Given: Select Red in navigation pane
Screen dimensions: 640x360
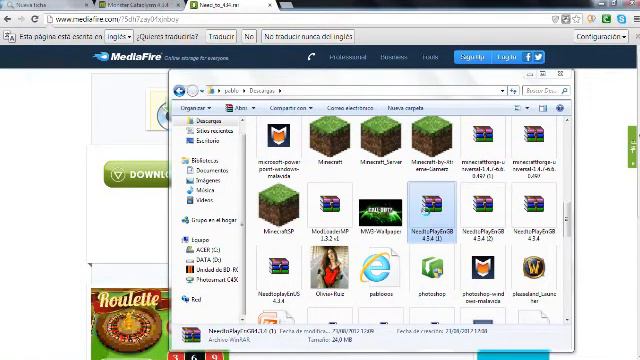Looking at the screenshot, I should tap(196, 299).
